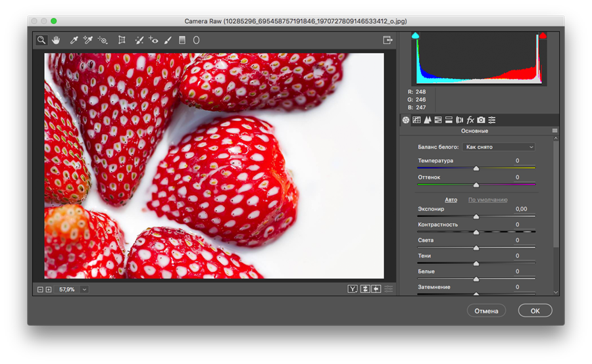Viewport: 592px width, 364px height.
Task: Open the Баланс белого dropdown
Action: [x=498, y=147]
